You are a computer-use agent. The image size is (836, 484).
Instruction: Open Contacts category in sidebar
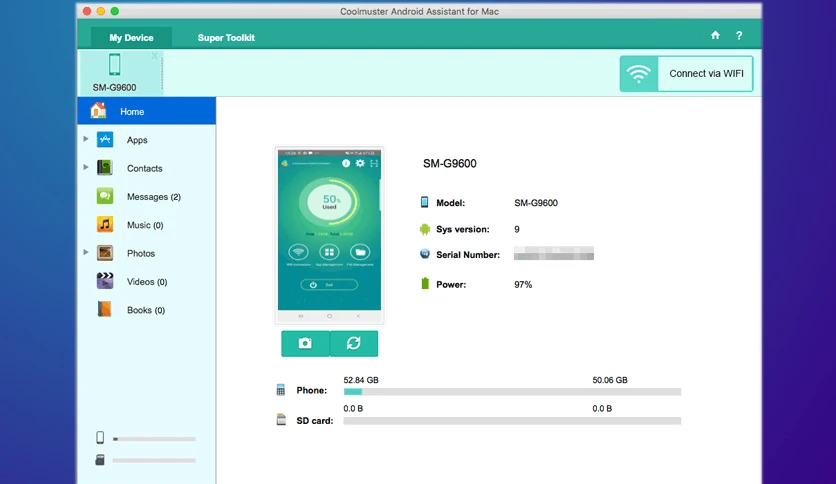click(147, 168)
